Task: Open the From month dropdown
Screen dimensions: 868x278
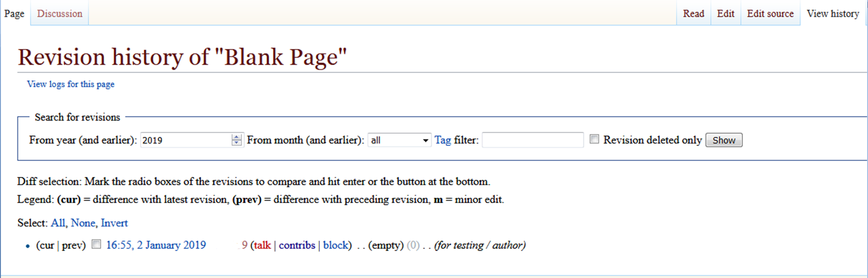Action: (x=399, y=140)
